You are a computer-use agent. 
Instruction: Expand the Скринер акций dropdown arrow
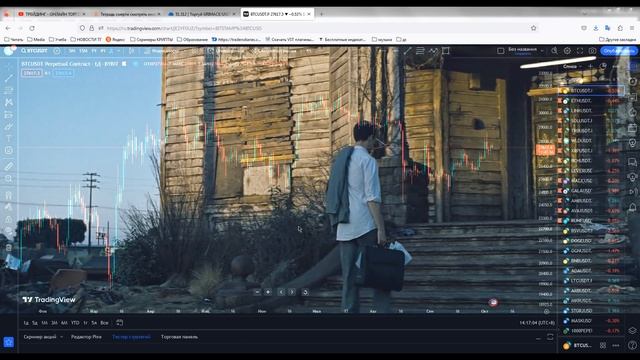click(x=62, y=337)
